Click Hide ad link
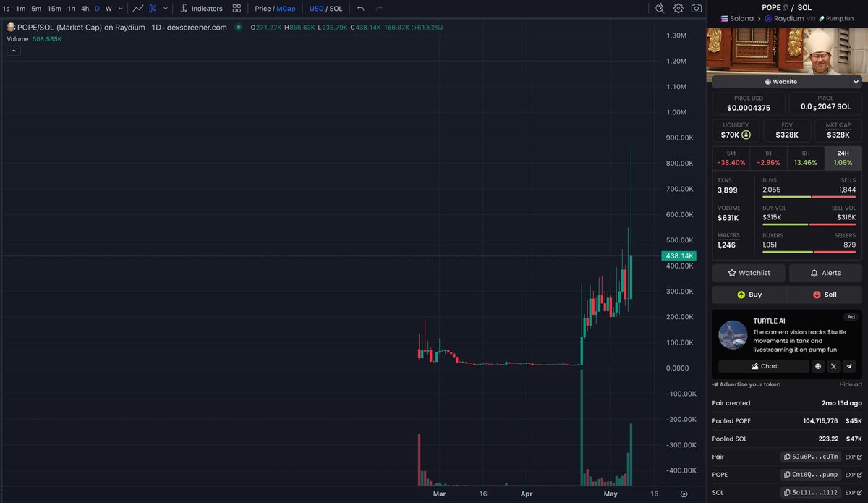 (851, 384)
